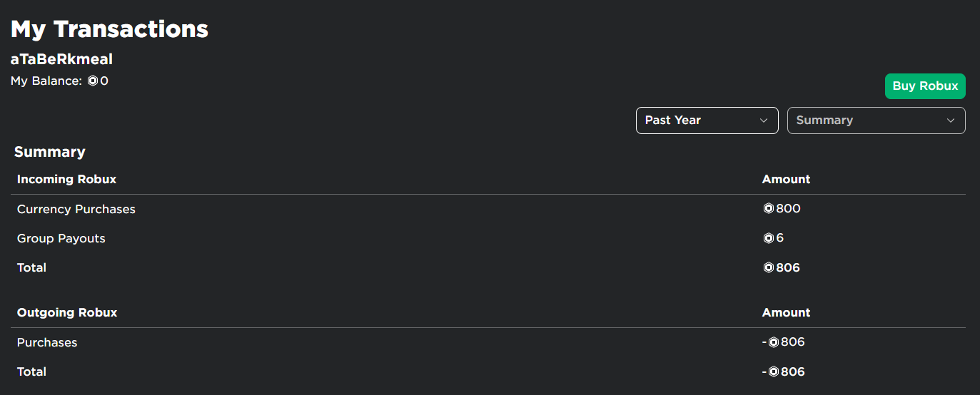Click the chevron arrow in Past Year dropdown
Image resolution: width=980 pixels, height=395 pixels.
pos(764,120)
